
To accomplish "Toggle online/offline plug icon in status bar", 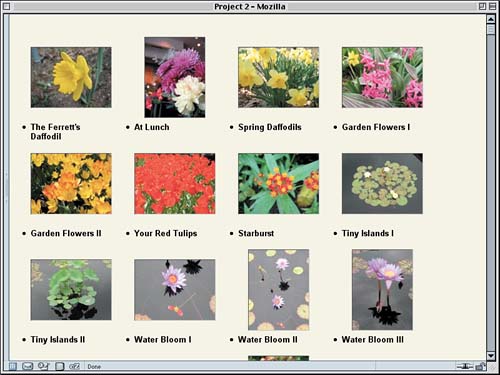I will (x=465, y=367).
